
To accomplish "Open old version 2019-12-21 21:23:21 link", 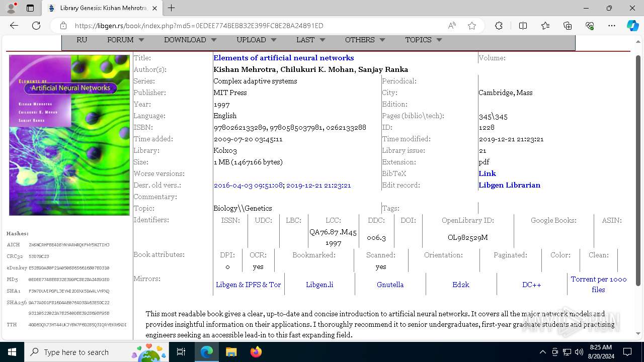I will [318, 185].
